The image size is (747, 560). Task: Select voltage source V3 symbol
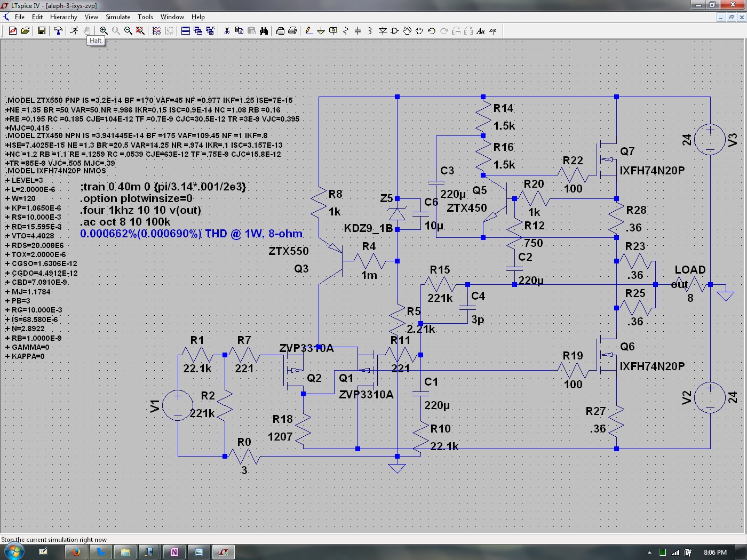710,140
